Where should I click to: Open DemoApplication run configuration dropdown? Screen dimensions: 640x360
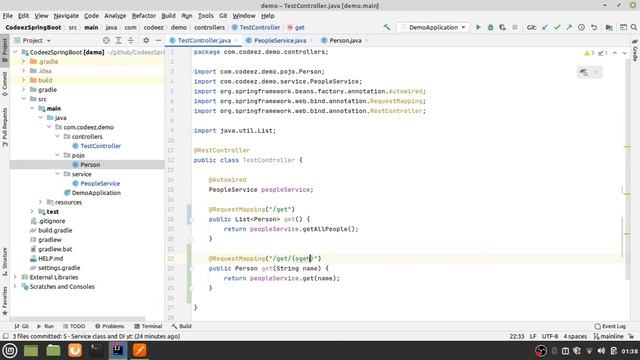tap(433, 27)
